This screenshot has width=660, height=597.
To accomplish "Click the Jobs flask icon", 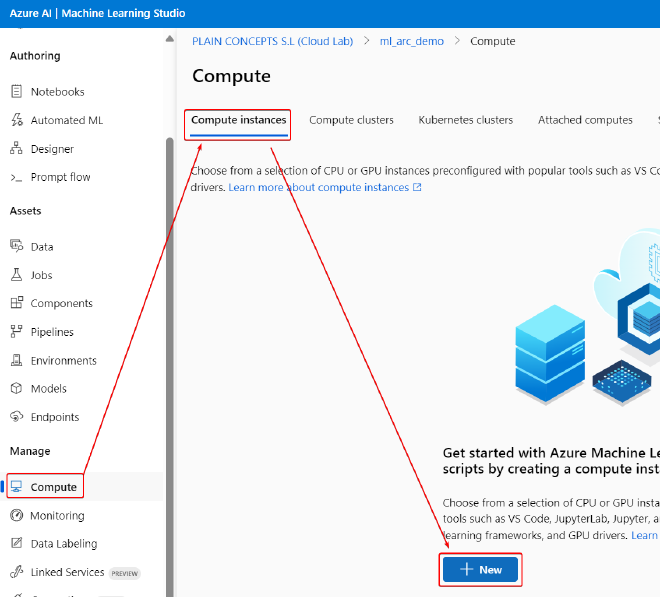I will [16, 275].
